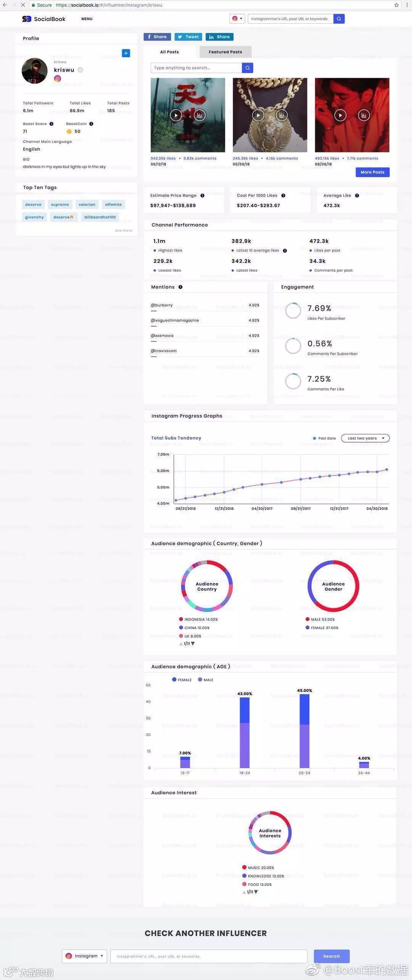
Task: Toggle FEMALE 37.00% in the gender legend
Action: 322,628
